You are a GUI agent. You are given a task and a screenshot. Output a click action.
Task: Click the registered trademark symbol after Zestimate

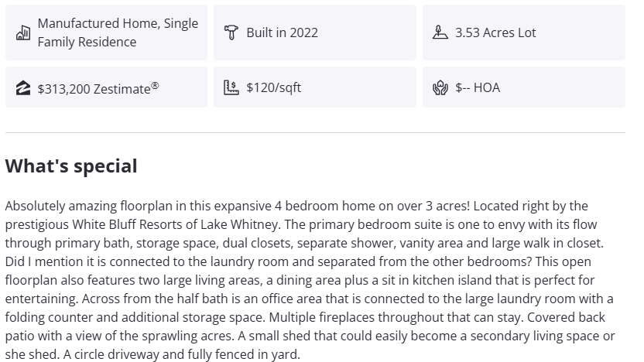click(x=155, y=85)
